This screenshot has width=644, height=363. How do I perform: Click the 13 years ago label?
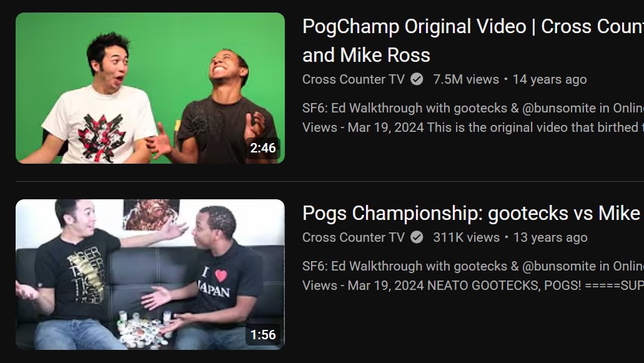550,237
